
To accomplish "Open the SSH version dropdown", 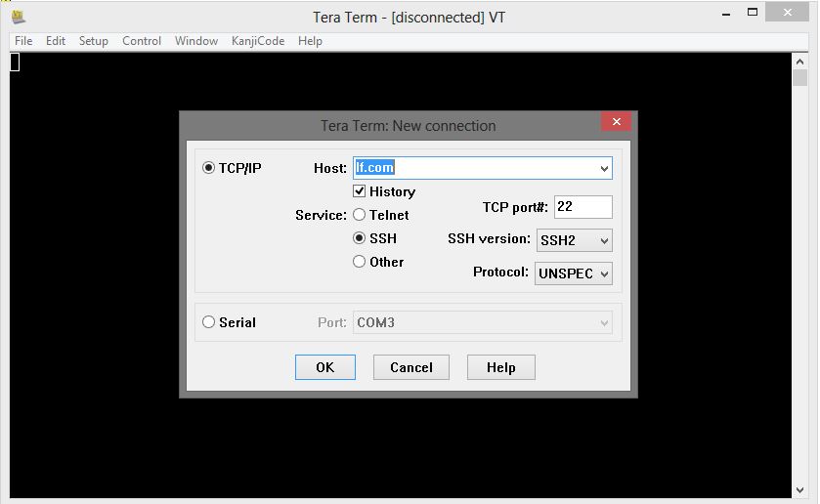I will pyautogui.click(x=575, y=240).
